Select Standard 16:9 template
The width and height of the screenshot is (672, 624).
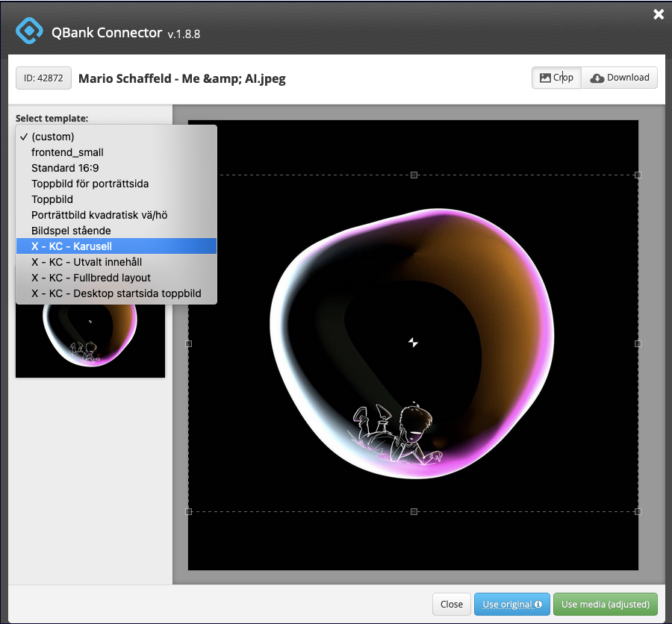[116, 168]
